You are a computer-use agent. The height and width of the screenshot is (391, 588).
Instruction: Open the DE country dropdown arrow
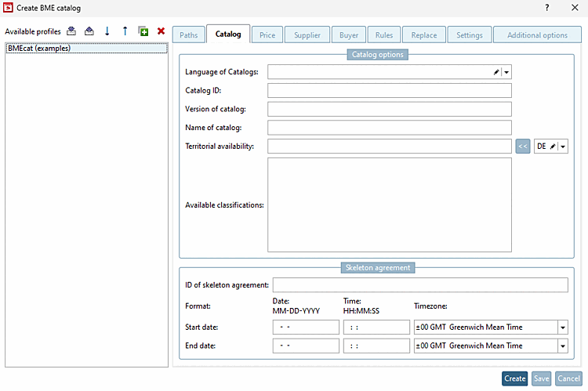tap(563, 147)
